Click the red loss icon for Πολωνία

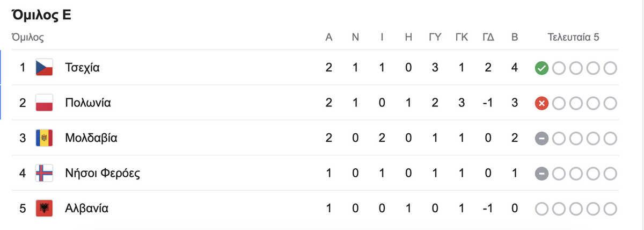coord(541,103)
